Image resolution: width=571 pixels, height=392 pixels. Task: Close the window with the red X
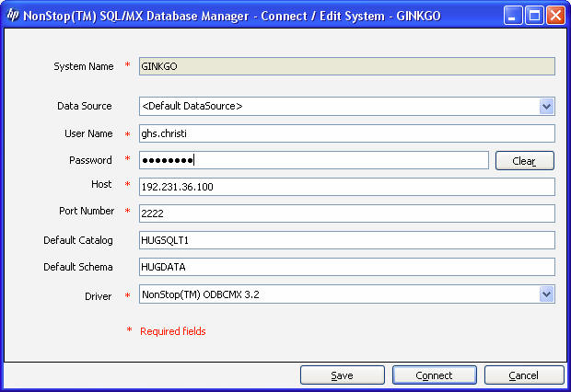pos(555,16)
